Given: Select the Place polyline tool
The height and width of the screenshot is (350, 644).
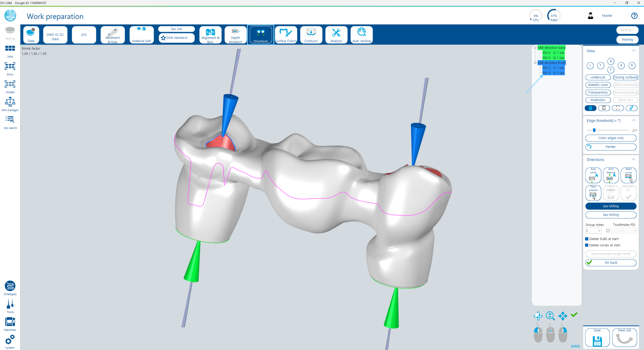Looking at the screenshot, I should [x=593, y=193].
